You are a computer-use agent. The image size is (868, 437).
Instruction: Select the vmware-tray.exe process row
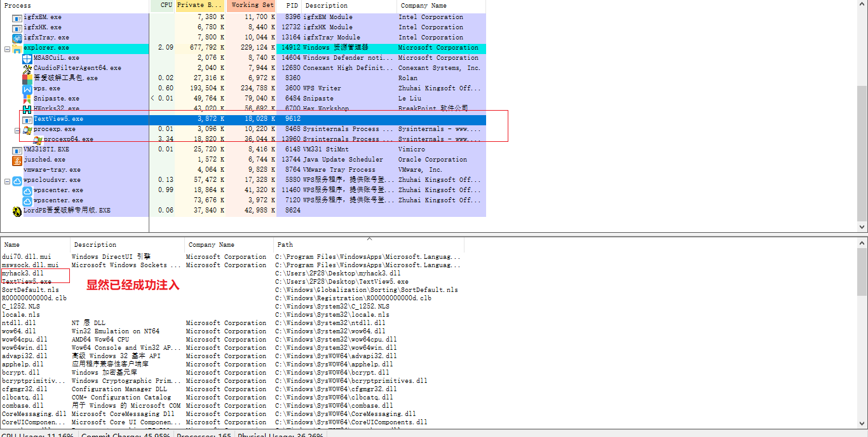tap(243, 170)
